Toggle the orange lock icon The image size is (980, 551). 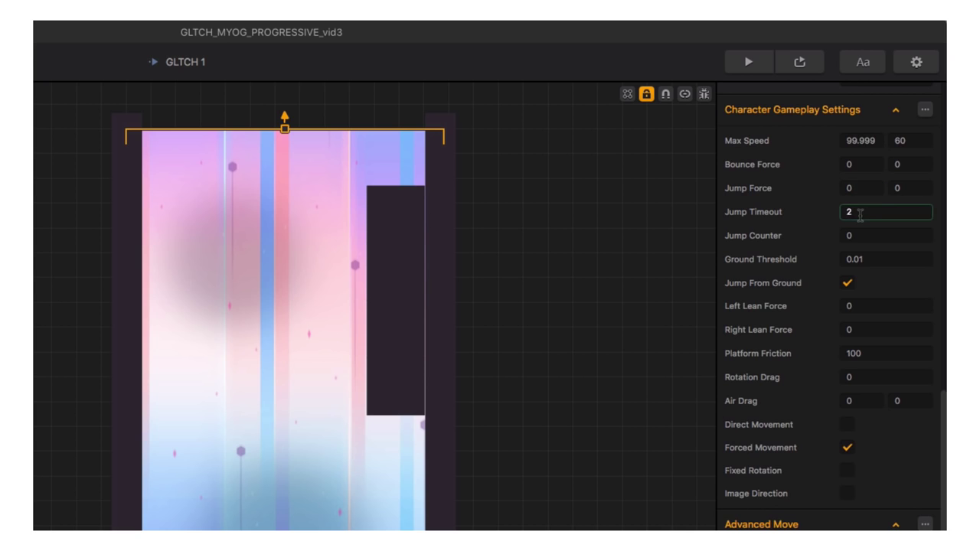coord(646,94)
